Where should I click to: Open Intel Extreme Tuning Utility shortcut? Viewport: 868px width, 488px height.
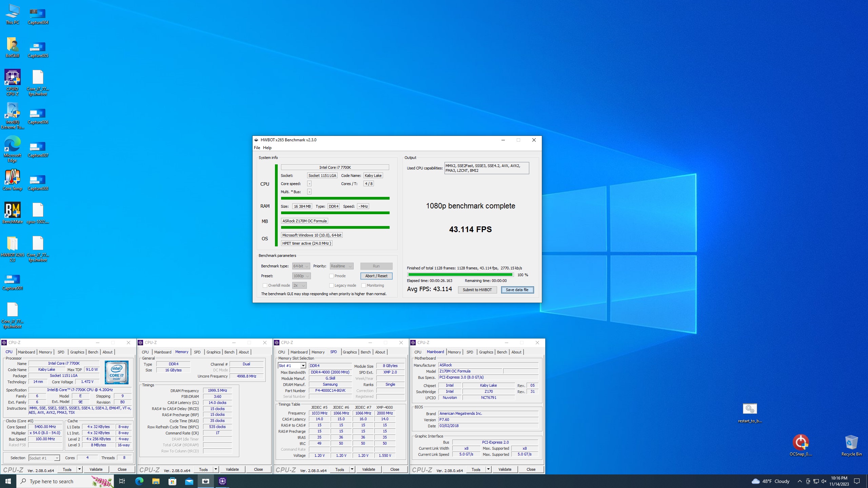click(x=12, y=116)
